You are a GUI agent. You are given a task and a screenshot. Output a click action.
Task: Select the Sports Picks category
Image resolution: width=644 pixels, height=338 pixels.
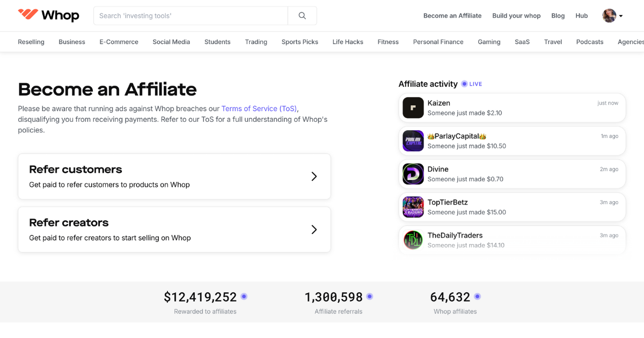[x=299, y=41]
